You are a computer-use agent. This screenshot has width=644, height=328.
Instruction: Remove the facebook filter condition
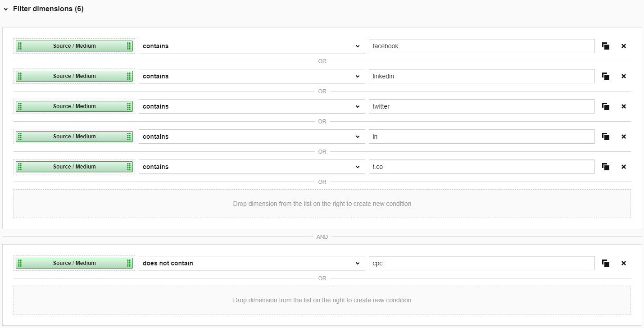click(x=624, y=46)
